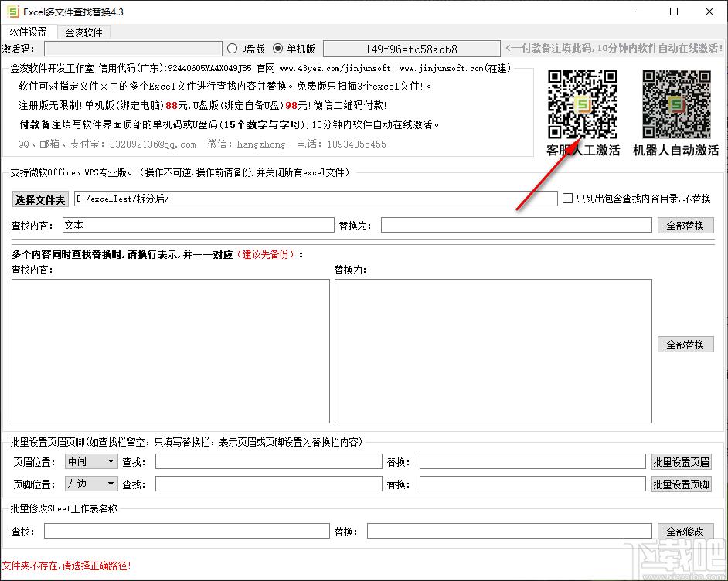Click the footer 替换 input field
The width and height of the screenshot is (728, 581).
click(x=532, y=484)
